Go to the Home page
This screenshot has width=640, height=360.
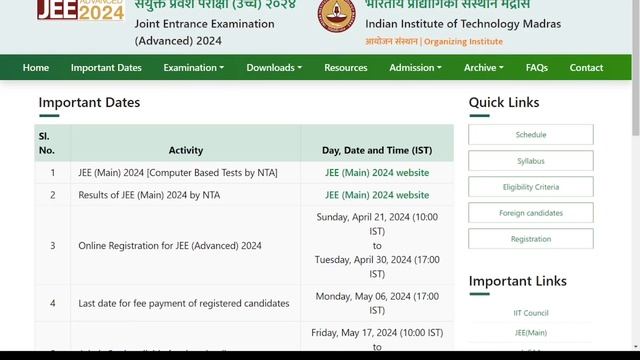[x=36, y=67]
